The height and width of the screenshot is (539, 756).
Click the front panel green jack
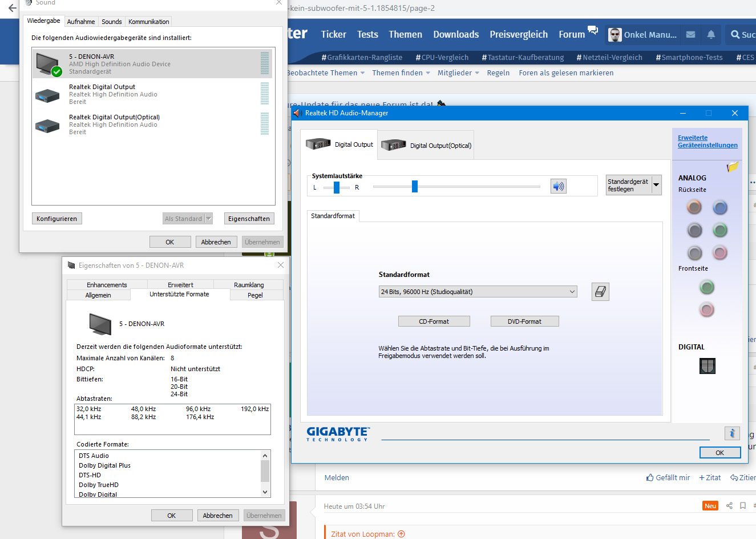pyautogui.click(x=707, y=287)
